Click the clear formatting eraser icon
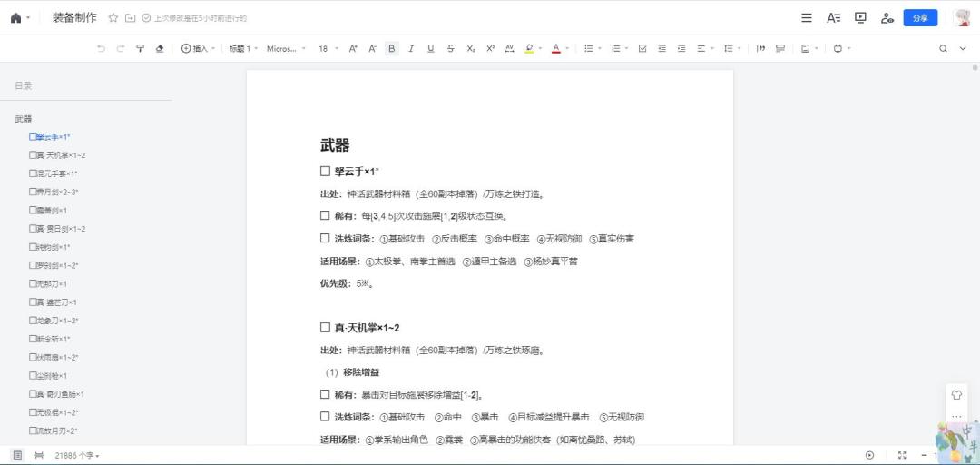This screenshot has width=980, height=465. [x=160, y=49]
